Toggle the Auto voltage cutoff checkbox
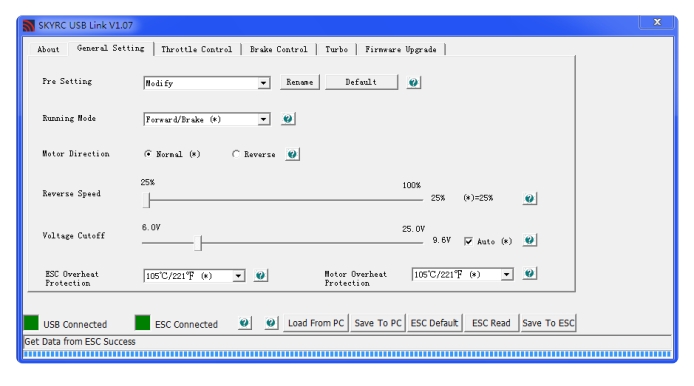The height and width of the screenshot is (386, 694). 468,241
